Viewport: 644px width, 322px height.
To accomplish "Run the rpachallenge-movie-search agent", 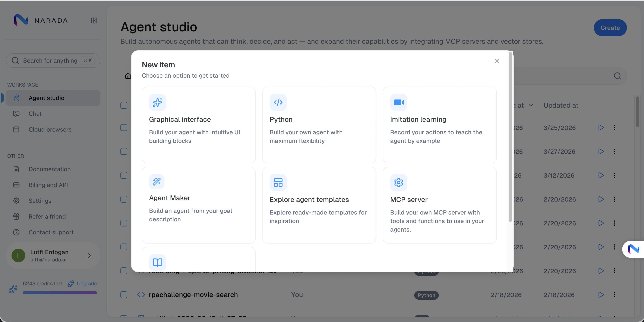I will tap(601, 295).
